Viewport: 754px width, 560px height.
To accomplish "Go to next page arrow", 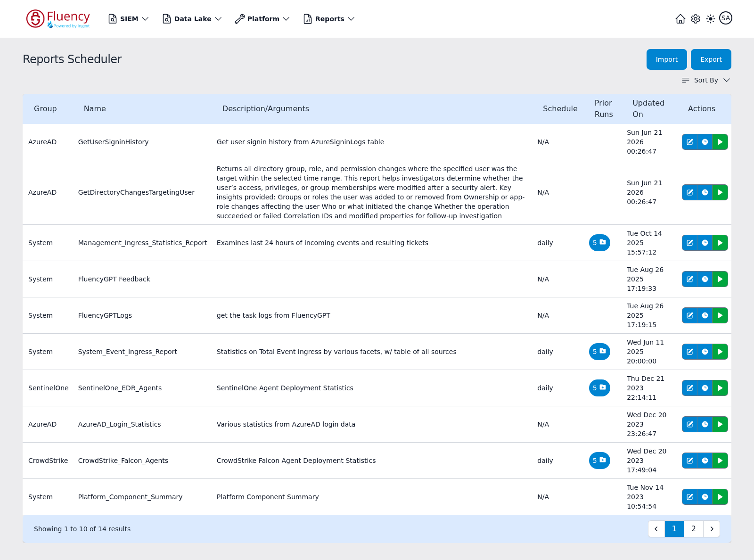I will pos(712,529).
